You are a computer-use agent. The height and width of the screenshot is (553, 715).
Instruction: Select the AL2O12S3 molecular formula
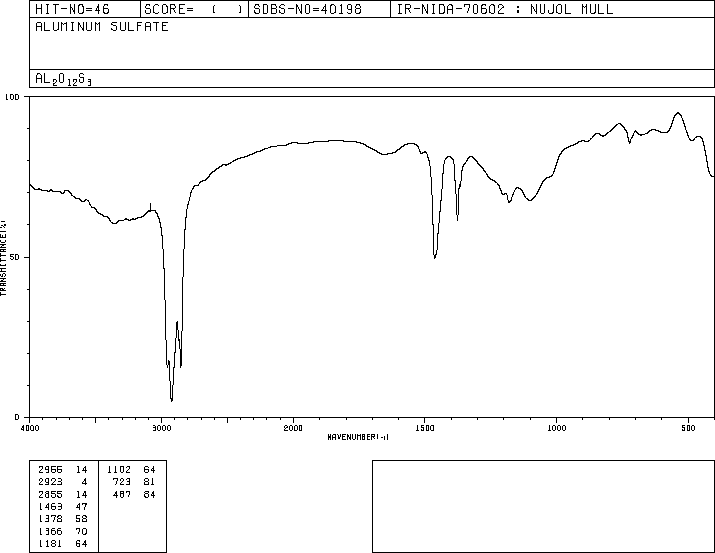65,78
